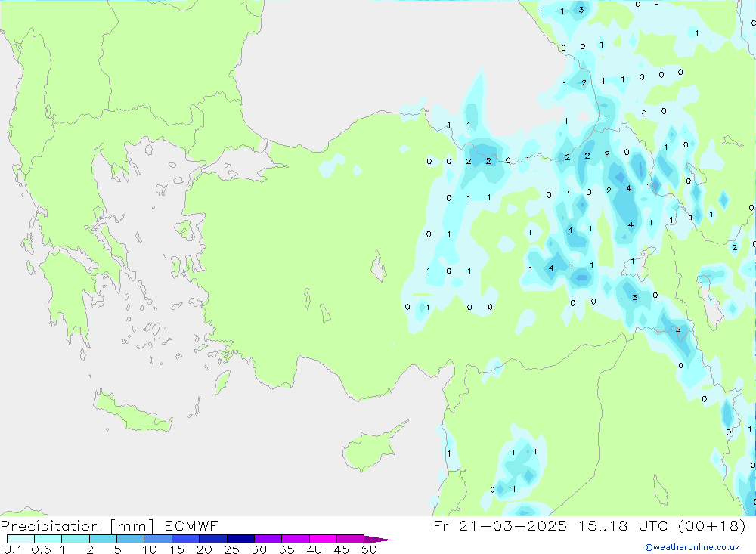Viewport: 756px width, 554px height.
Task: Click the date text 'Fr 21-03-2025'
Action: click(x=500, y=525)
